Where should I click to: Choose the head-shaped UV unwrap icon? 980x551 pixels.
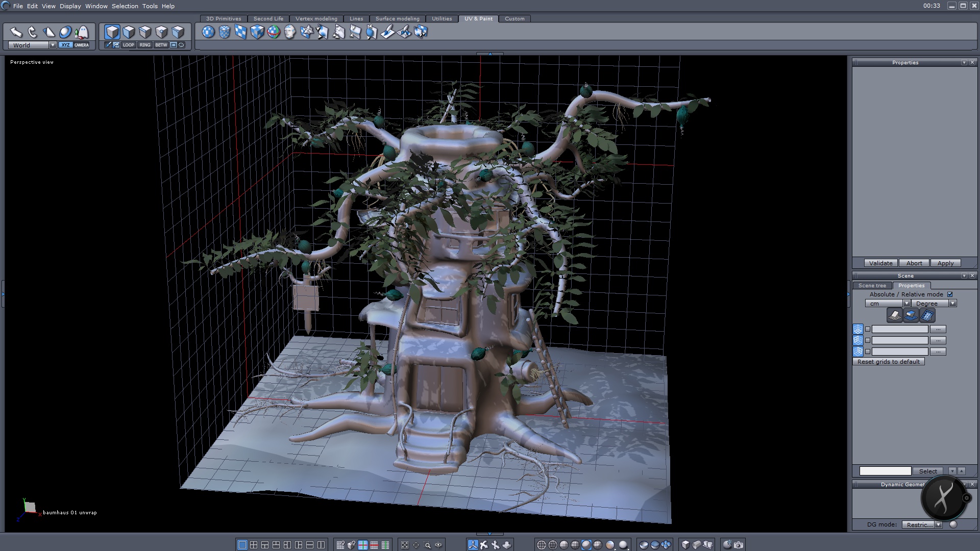290,32
